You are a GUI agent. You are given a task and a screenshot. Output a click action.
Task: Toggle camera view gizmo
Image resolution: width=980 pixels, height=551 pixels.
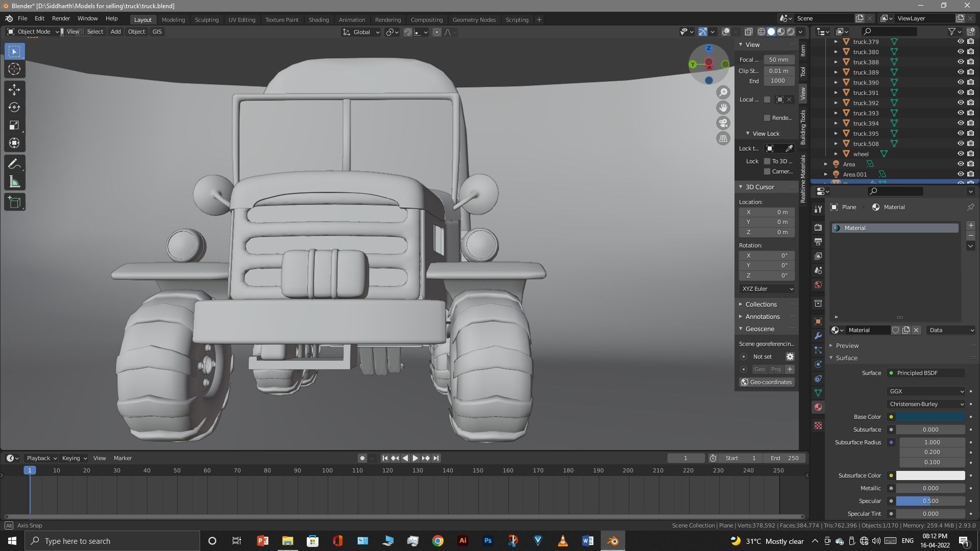click(x=723, y=123)
